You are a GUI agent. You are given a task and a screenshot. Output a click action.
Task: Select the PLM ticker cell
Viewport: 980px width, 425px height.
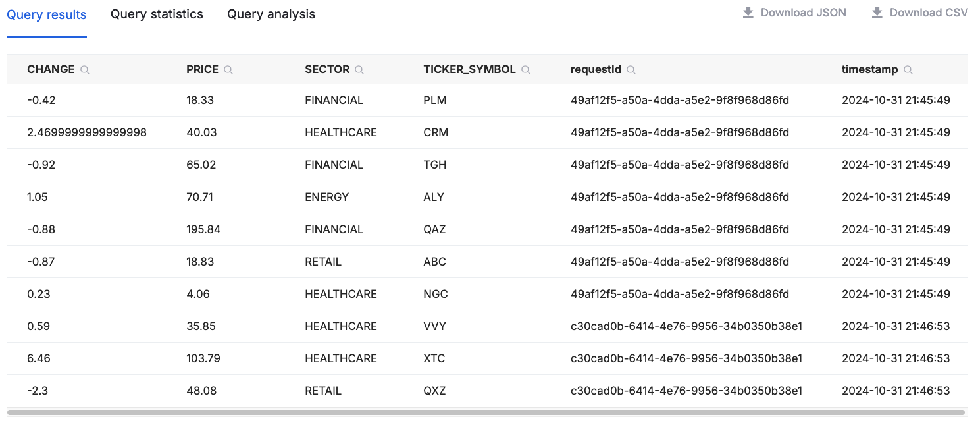tap(435, 100)
